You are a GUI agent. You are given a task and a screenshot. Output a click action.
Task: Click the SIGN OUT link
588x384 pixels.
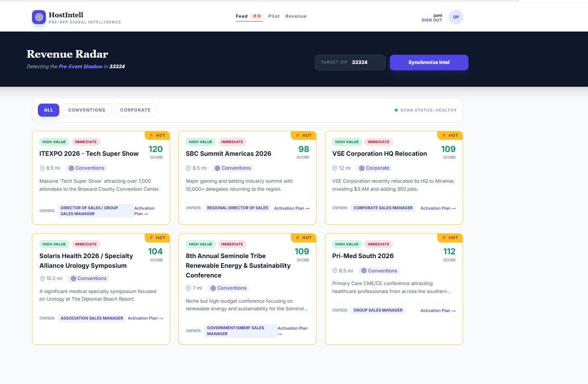point(431,20)
